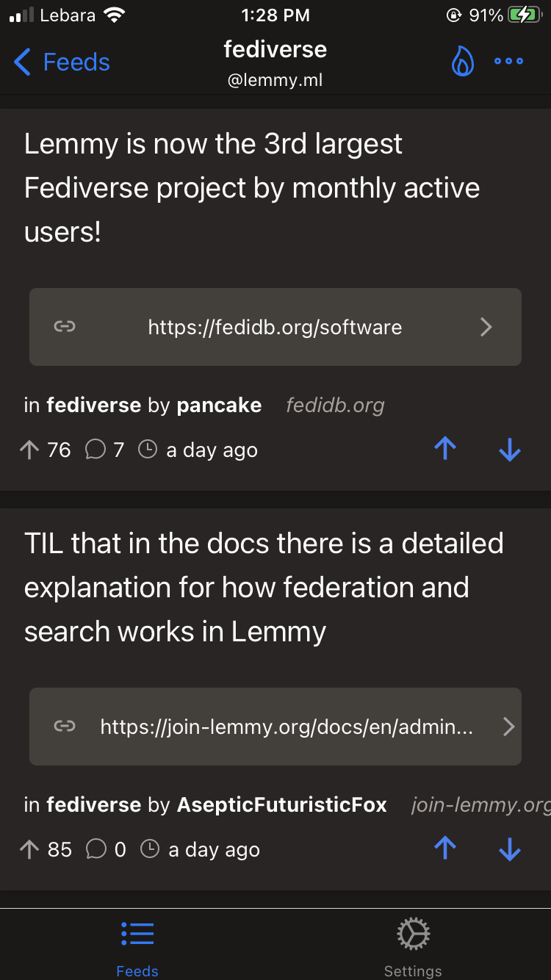Viewport: 551px width, 980px height.
Task: Go back to Feeds
Action: tap(62, 62)
